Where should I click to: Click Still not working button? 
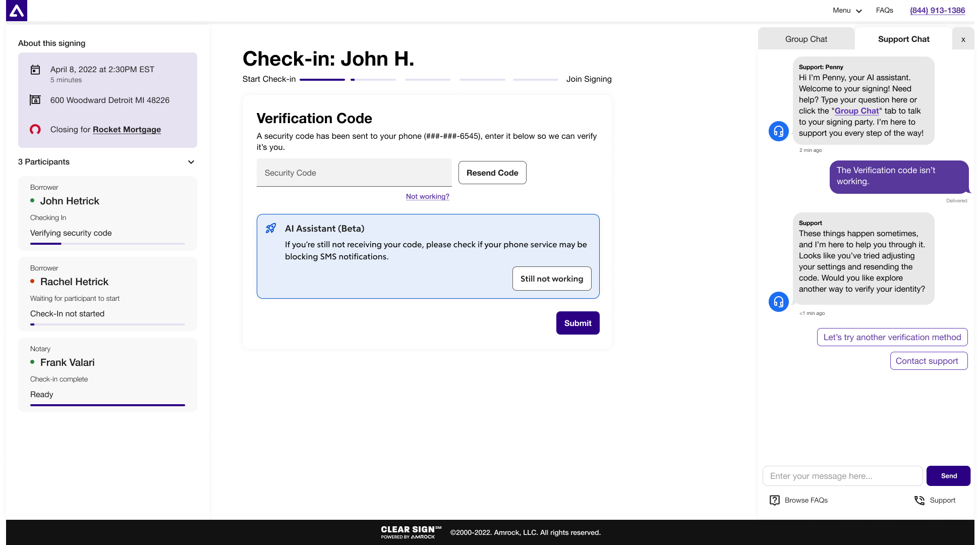click(x=551, y=279)
